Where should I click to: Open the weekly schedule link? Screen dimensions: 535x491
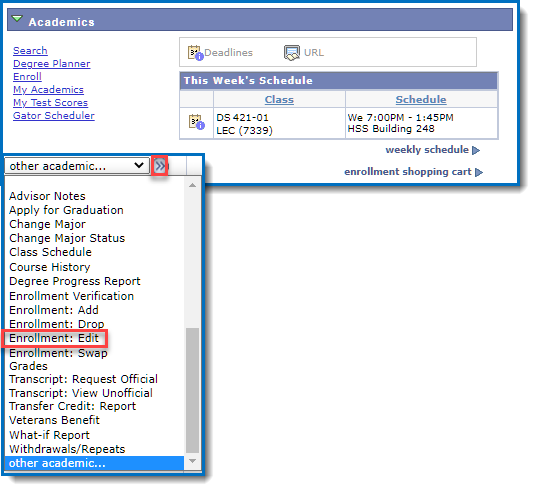pyautogui.click(x=427, y=150)
